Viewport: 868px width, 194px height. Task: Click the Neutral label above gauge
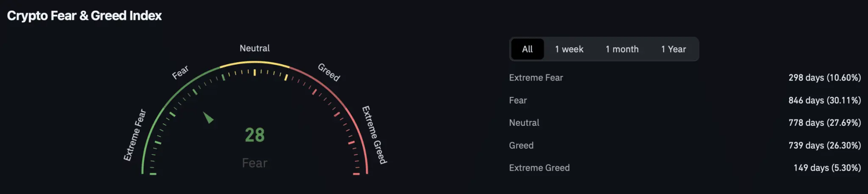[x=255, y=48]
